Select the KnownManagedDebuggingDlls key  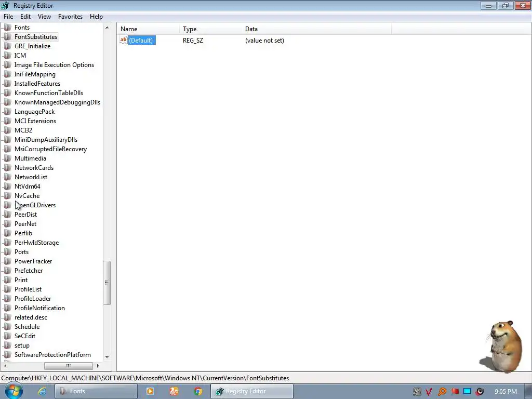57,102
